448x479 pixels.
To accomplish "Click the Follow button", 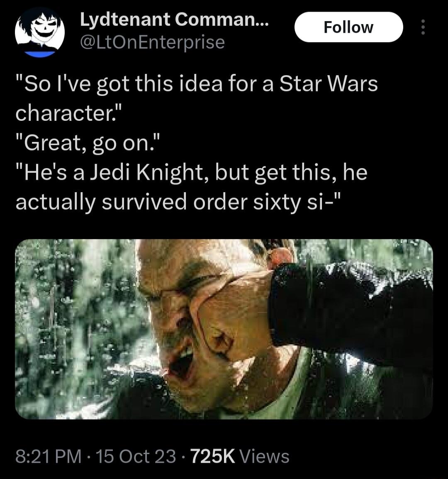I will (x=348, y=27).
